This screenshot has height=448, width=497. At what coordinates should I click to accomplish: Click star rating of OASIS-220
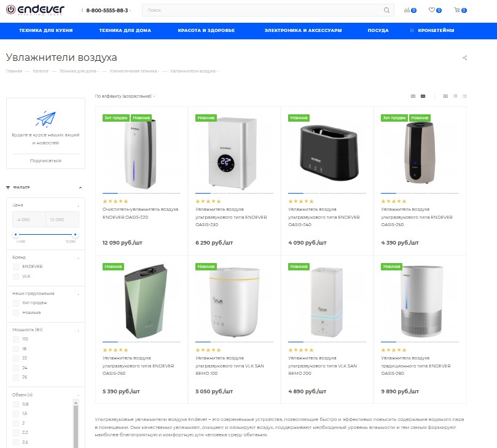[115, 202]
